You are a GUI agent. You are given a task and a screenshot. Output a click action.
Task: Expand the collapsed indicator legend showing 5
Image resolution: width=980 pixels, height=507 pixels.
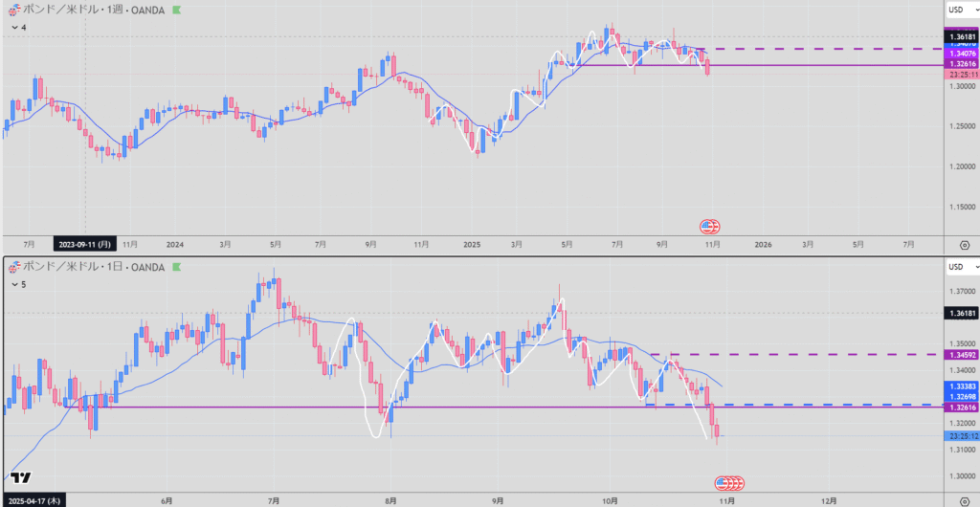point(16,283)
